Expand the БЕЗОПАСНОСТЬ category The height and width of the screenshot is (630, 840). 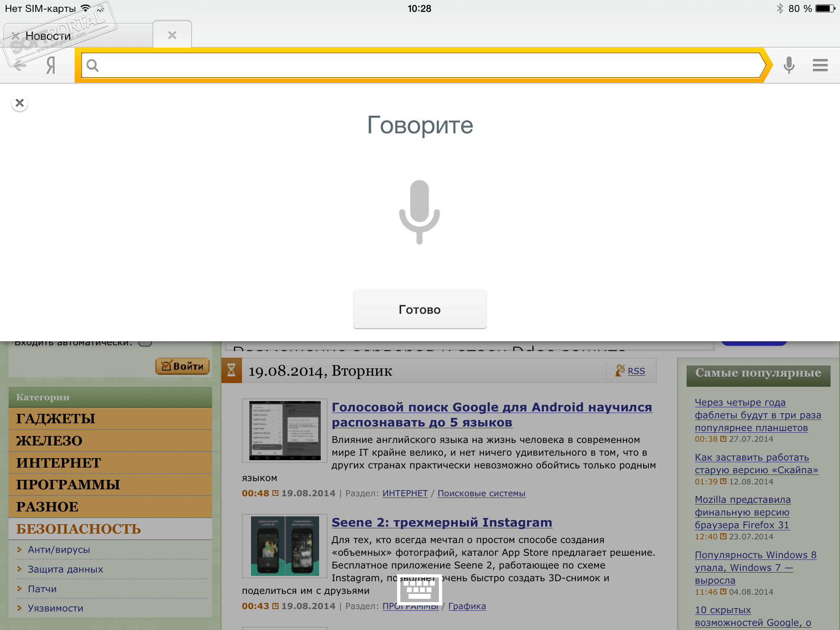(79, 529)
